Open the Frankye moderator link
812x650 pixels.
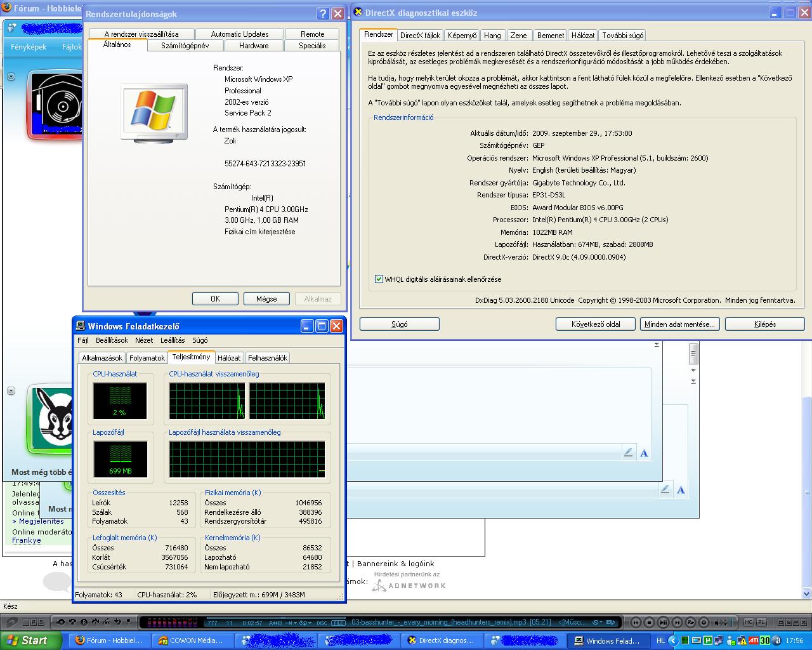(27, 541)
